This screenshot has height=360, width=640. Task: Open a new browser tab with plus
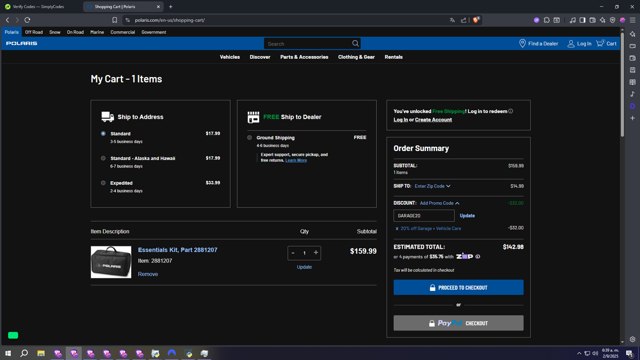coord(171,7)
